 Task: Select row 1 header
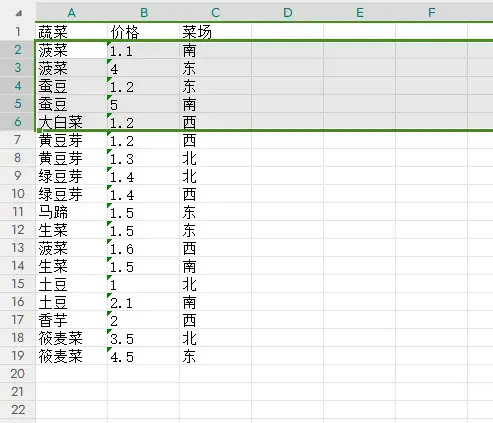tap(18, 32)
